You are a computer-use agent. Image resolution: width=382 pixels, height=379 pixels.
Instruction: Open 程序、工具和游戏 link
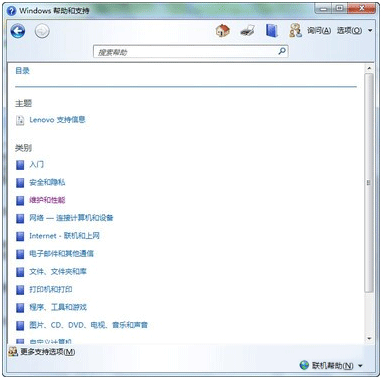tap(58, 307)
